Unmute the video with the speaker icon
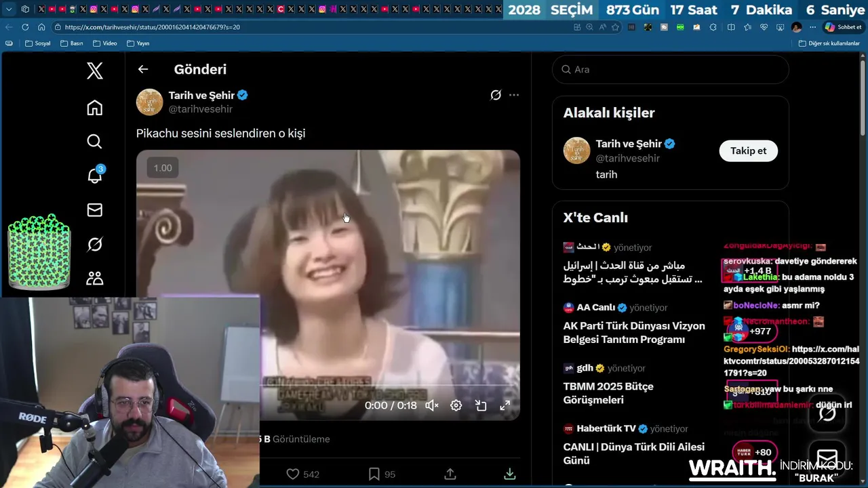The height and width of the screenshot is (488, 868). click(431, 405)
